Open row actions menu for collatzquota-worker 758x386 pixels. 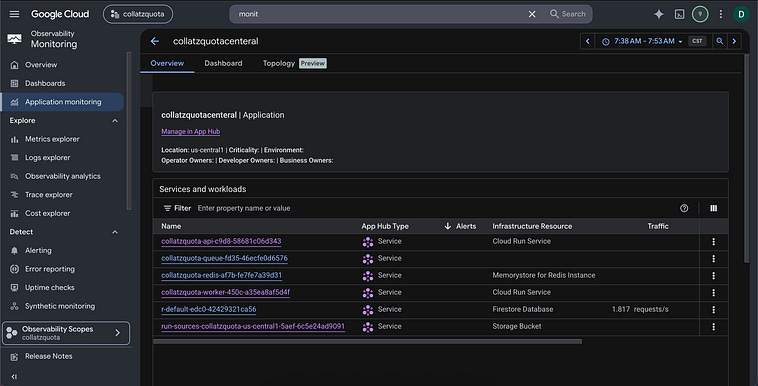click(713, 293)
